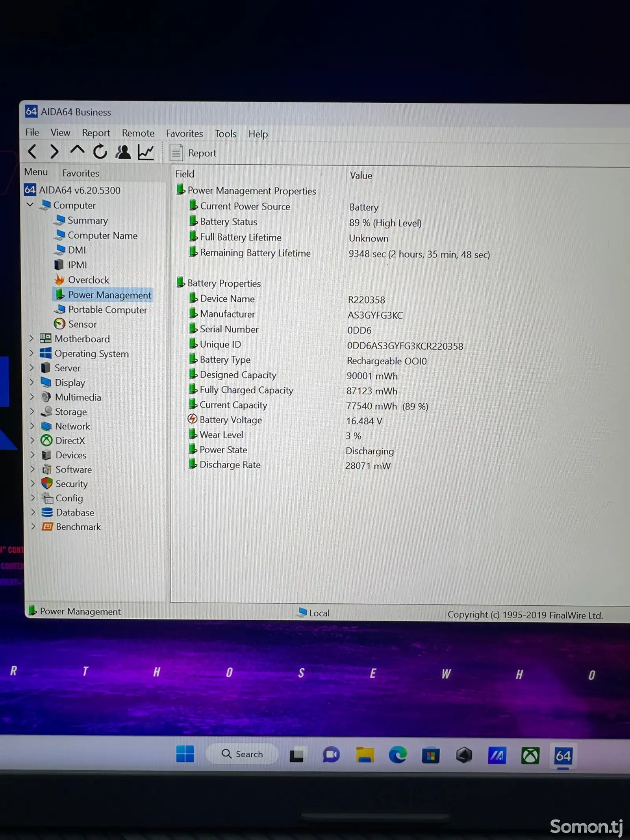
Task: Open the Report menu in the menu bar
Action: tap(96, 133)
